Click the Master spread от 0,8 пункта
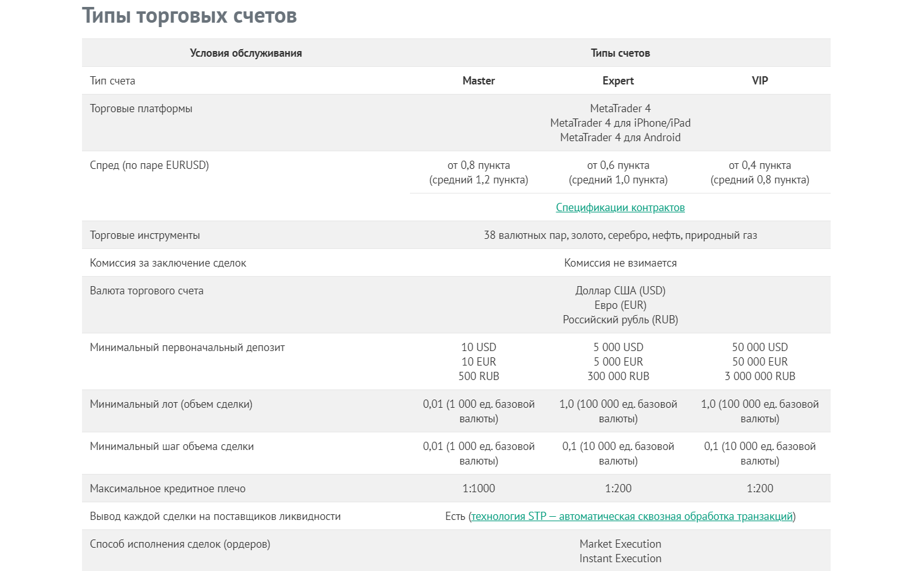Viewport: 924px width, 571px height. point(479,165)
